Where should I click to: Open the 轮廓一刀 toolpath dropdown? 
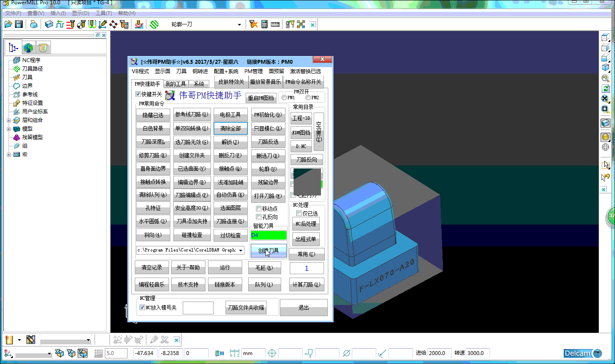tap(239, 24)
